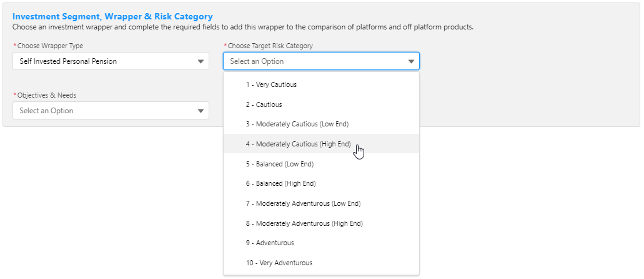Open the Self Invested Personal Pension dropdown
Image resolution: width=644 pixels, height=279 pixels.
103,61
